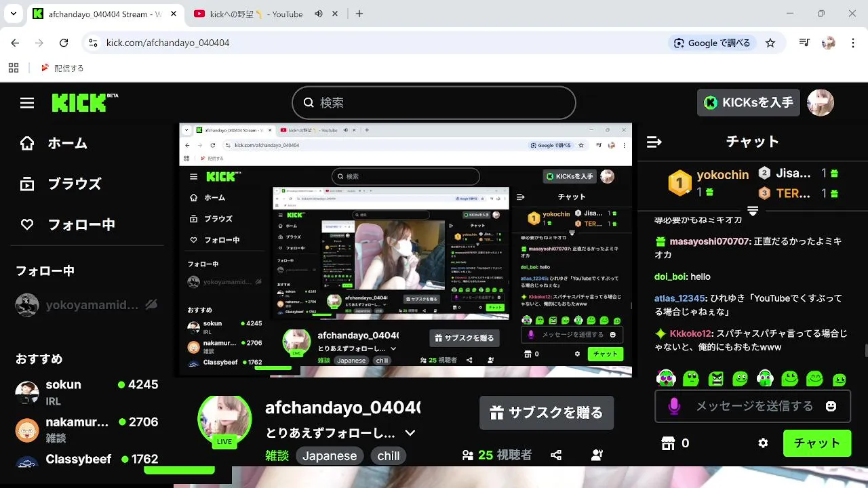868x488 pixels.
Task: Open followed channel yokoyamamid...
Action: [x=87, y=305]
